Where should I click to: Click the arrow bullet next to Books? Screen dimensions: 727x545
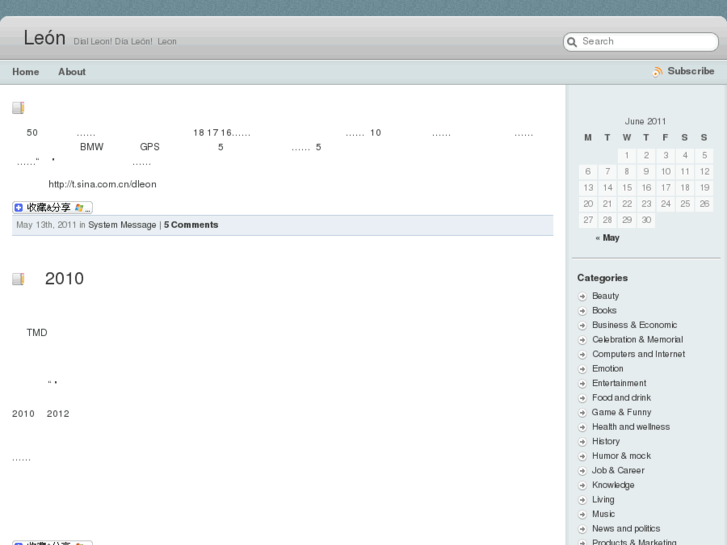(x=582, y=311)
